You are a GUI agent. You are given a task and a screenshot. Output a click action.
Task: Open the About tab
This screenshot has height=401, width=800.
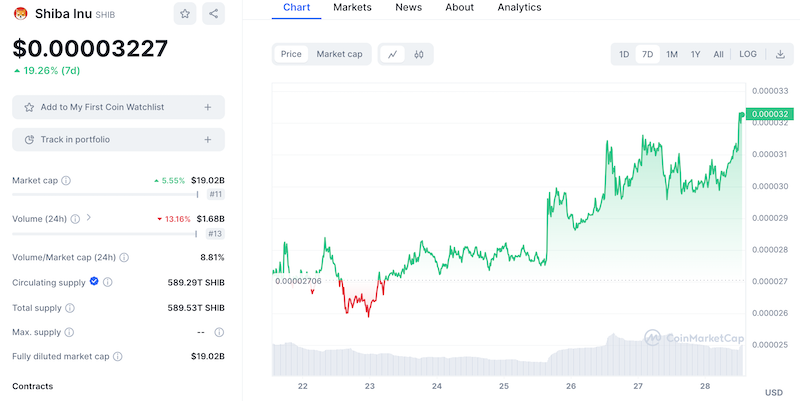459,8
